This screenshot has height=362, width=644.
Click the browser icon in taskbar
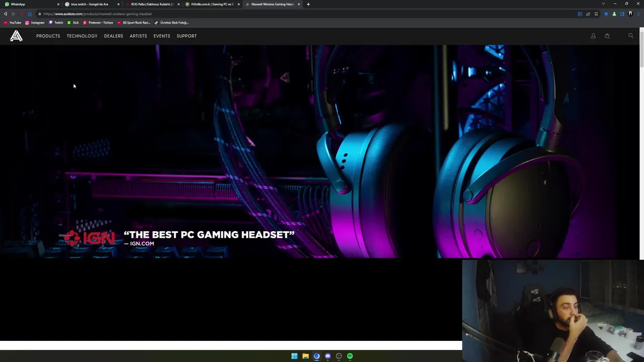(316, 356)
